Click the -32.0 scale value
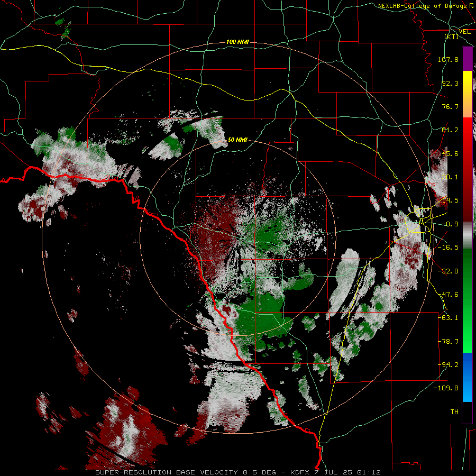The height and width of the screenshot is (476, 476). pos(448,271)
